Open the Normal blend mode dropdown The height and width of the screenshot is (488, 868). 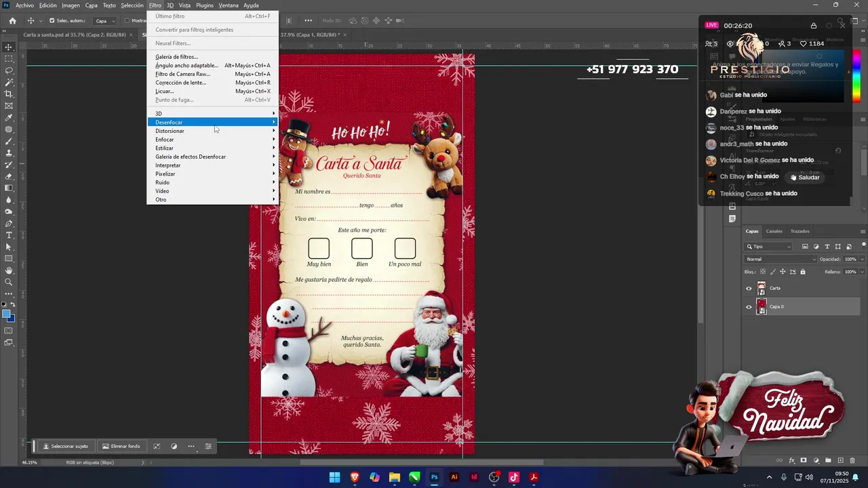781,259
